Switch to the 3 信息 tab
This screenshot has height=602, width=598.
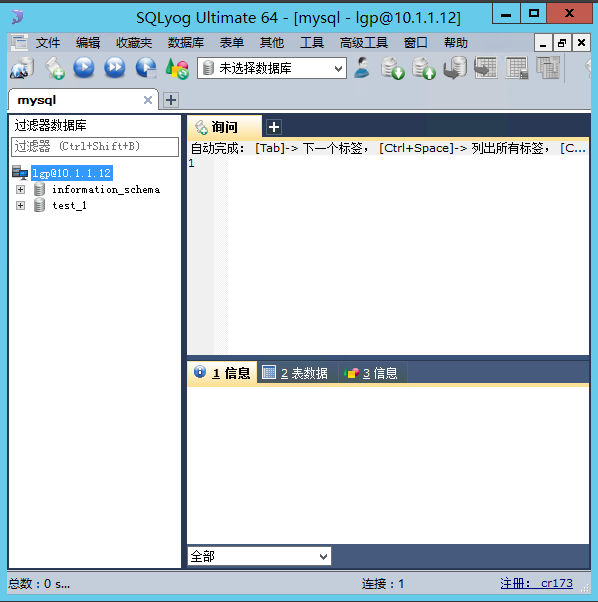372,372
